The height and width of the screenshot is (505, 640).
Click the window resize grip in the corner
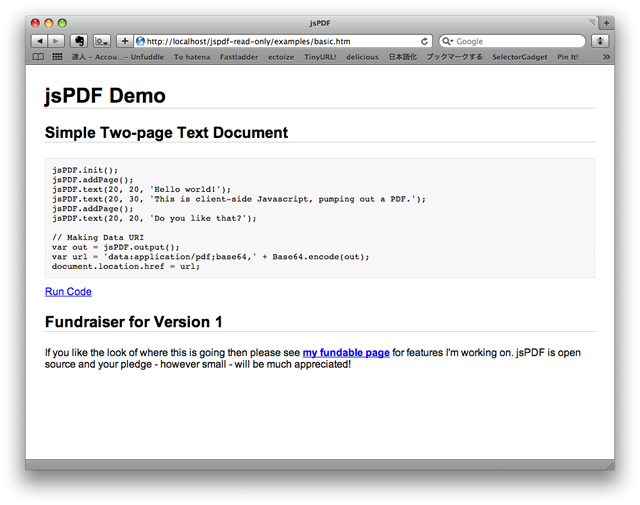pos(610,465)
